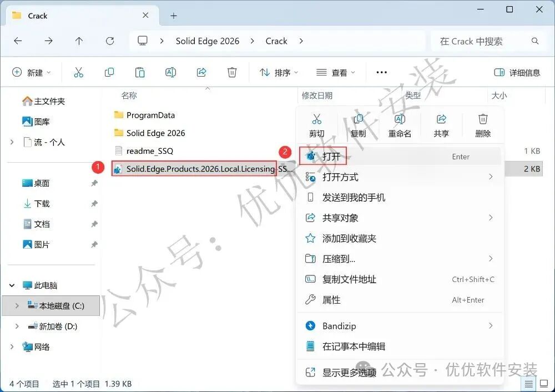Screen dimensions: 555x392
Task: Expand the 流 - 个人 tree node
Action: click(12, 142)
